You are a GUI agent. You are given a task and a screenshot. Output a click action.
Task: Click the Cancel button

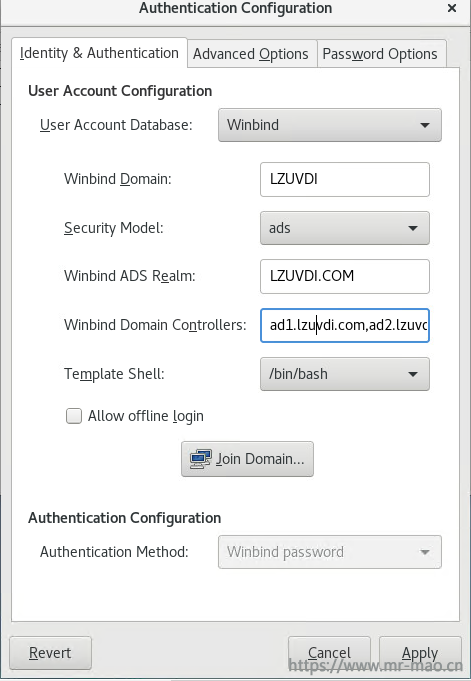pos(329,653)
